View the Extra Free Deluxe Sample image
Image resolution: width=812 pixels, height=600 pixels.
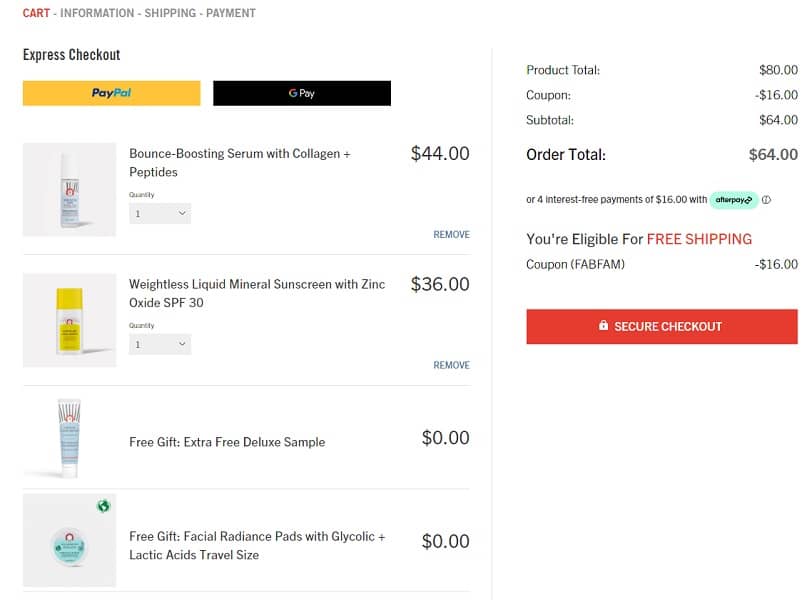[69, 438]
